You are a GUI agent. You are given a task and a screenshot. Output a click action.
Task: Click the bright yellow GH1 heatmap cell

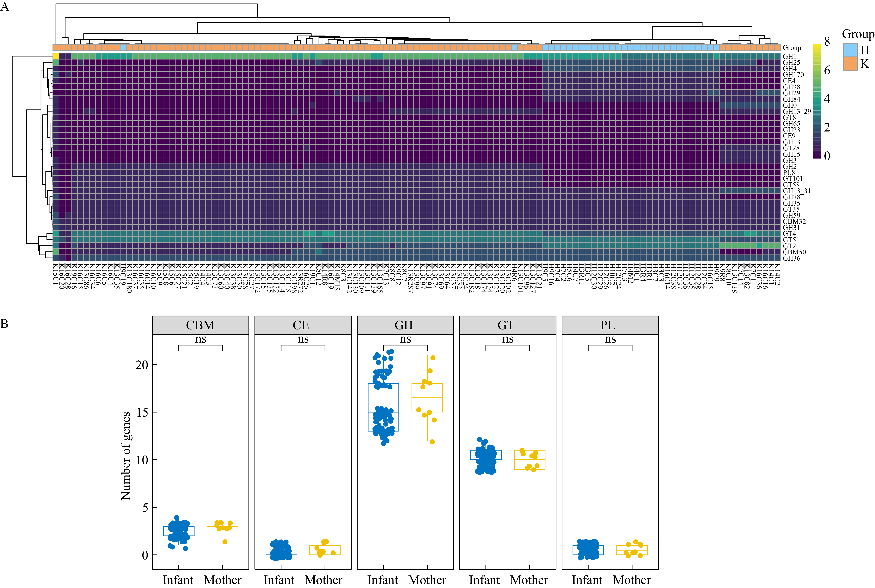[x=56, y=56]
